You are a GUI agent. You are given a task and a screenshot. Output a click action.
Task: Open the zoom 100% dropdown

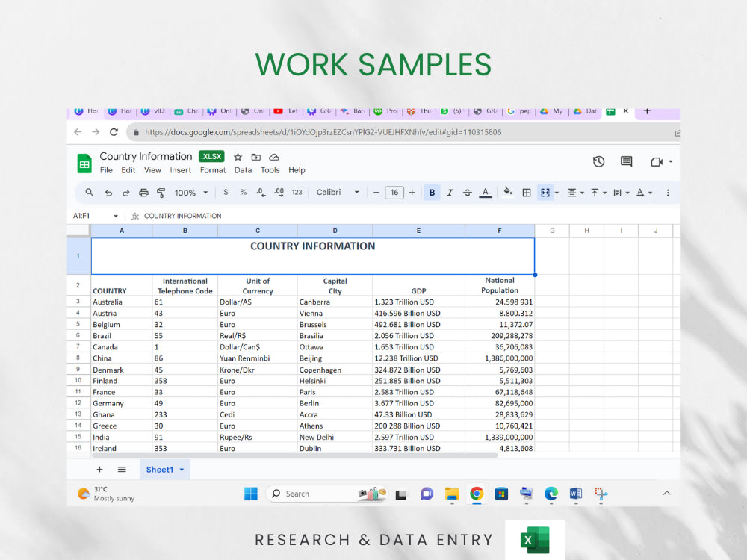pyautogui.click(x=191, y=193)
